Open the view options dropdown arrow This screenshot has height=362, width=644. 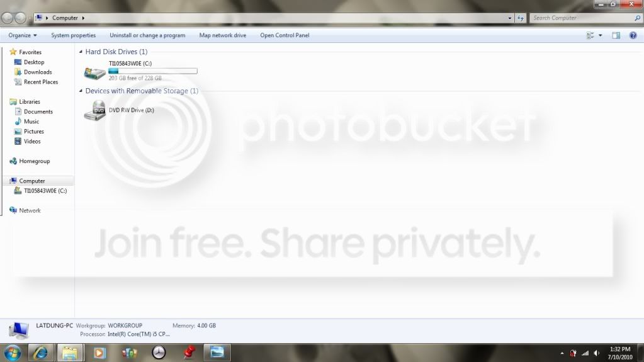[601, 35]
